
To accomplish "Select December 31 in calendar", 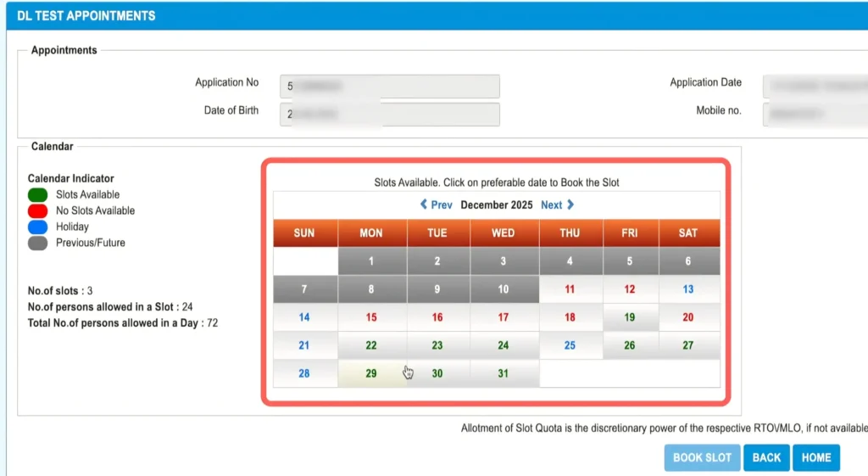I will [504, 373].
